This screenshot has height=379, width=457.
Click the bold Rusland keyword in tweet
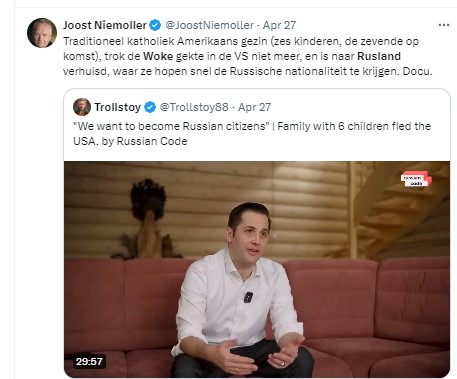pyautogui.click(x=379, y=56)
